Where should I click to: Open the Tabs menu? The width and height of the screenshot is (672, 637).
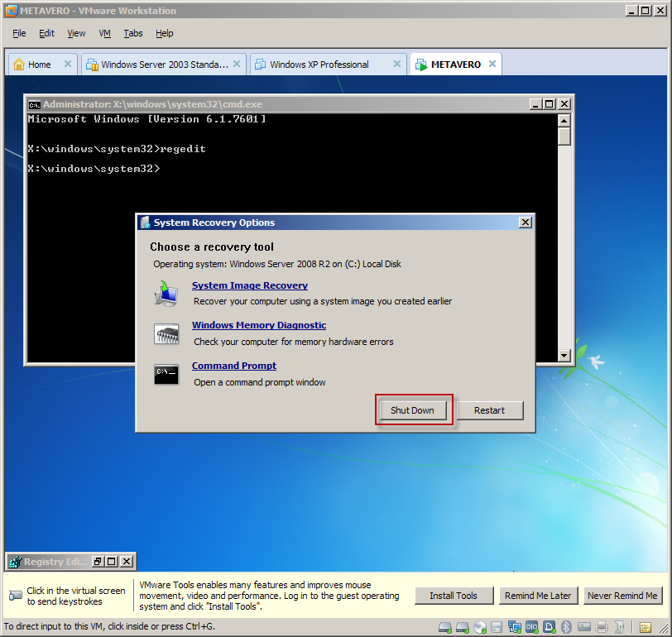click(133, 33)
